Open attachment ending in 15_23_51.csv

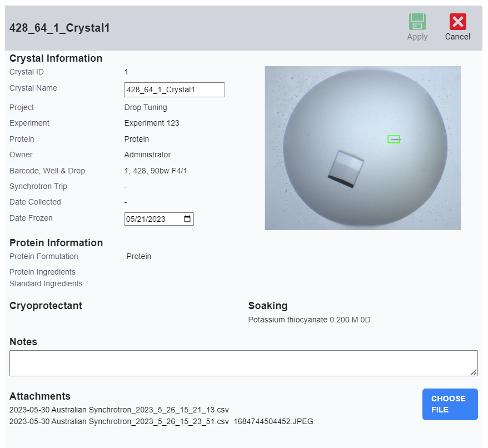click(x=119, y=421)
